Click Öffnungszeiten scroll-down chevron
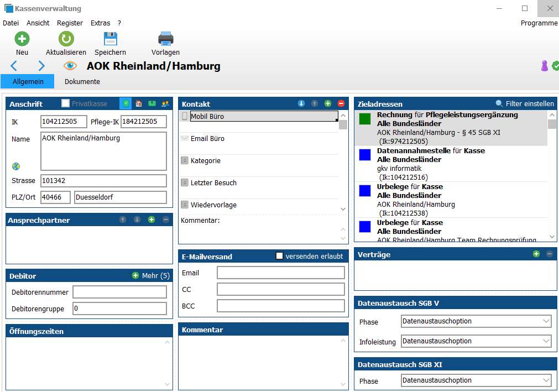Screen dimensions: 559x392 tap(167, 384)
